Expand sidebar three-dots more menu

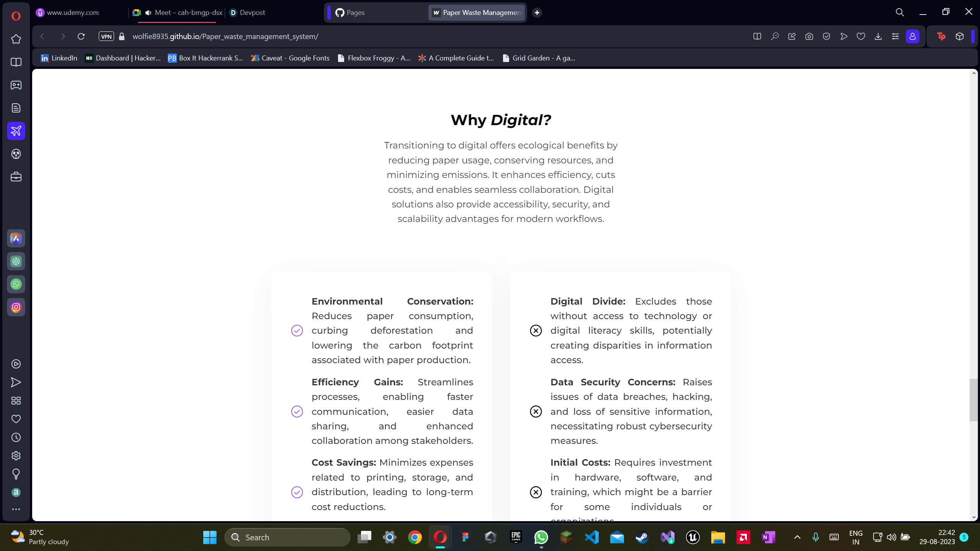(x=16, y=509)
